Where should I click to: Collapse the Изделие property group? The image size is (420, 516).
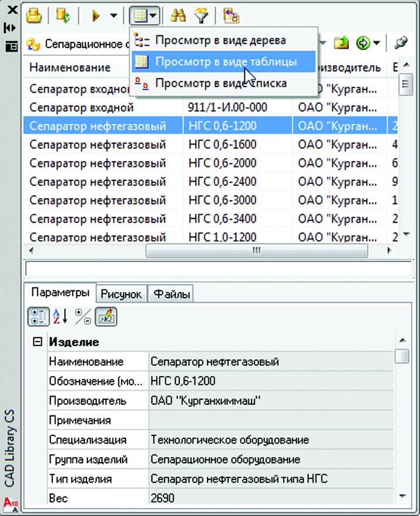click(38, 341)
